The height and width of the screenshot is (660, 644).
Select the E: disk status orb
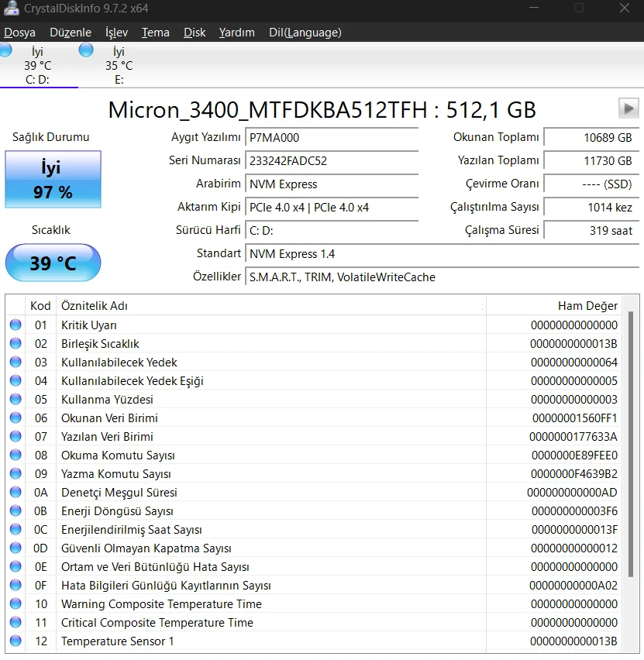point(86,50)
